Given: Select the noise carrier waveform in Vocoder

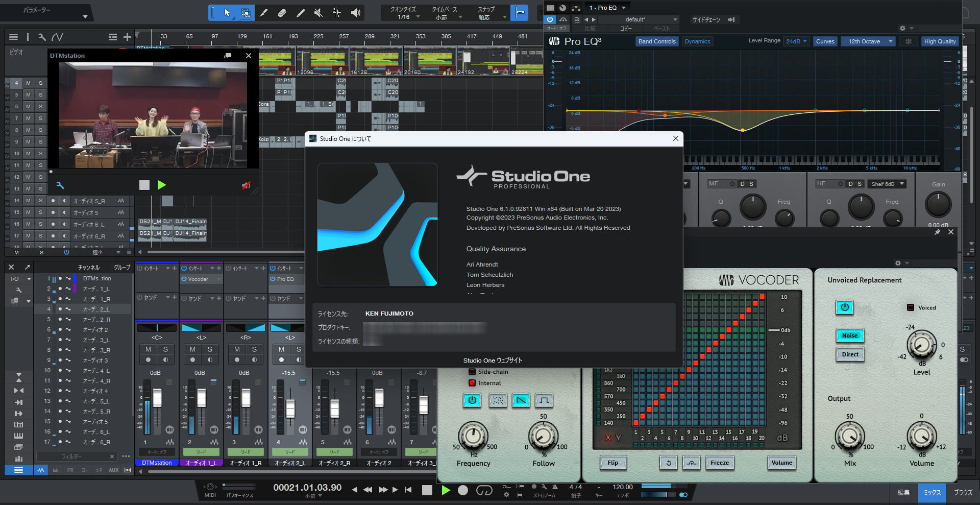Looking at the screenshot, I should [x=498, y=400].
